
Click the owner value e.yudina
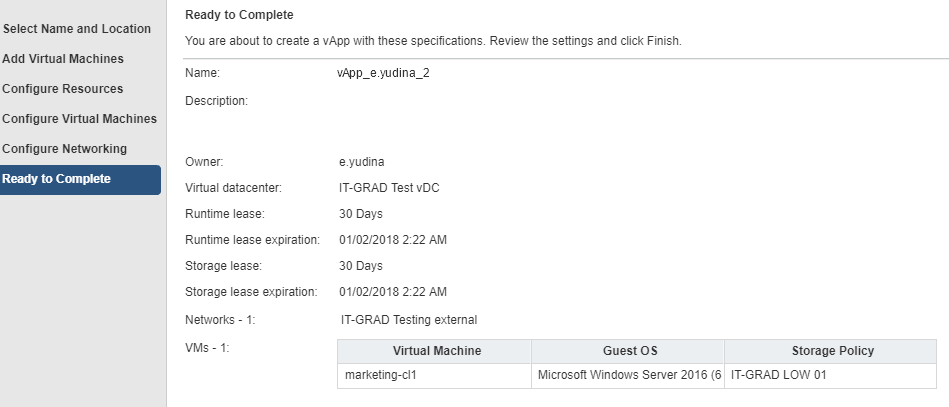[361, 162]
